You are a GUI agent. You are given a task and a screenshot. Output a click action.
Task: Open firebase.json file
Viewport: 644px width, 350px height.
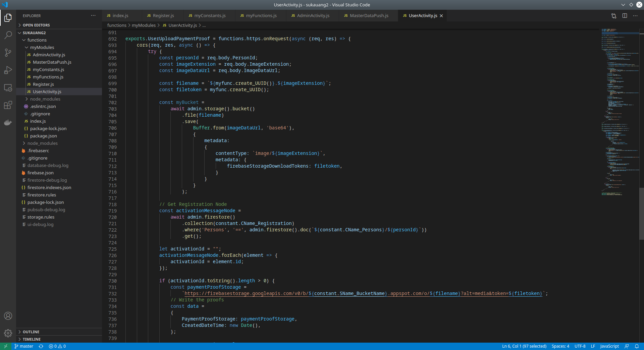pyautogui.click(x=59, y=173)
